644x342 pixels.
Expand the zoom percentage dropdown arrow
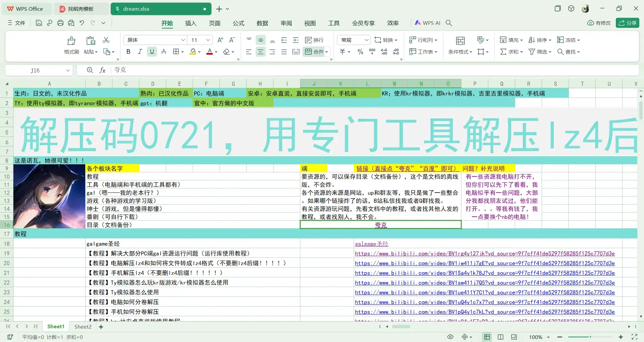(548, 337)
